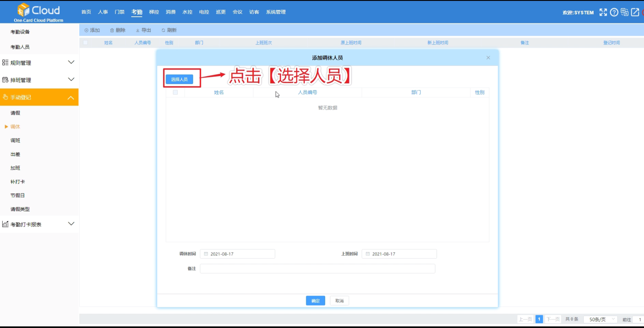Click the edit/share icon in header
The height and width of the screenshot is (328, 644).
(635, 12)
